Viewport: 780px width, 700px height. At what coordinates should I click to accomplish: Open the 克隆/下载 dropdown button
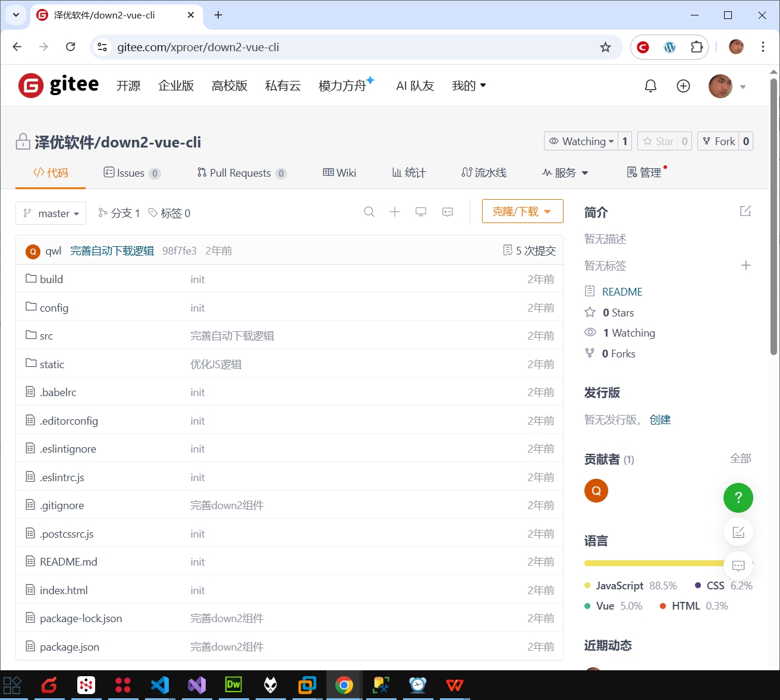[x=522, y=212]
